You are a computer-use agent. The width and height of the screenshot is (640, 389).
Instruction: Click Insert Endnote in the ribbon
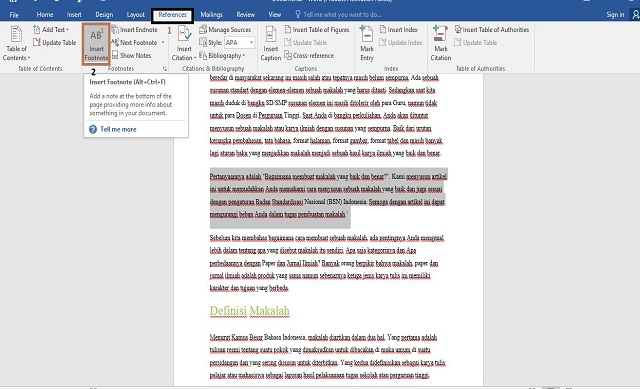[134, 30]
